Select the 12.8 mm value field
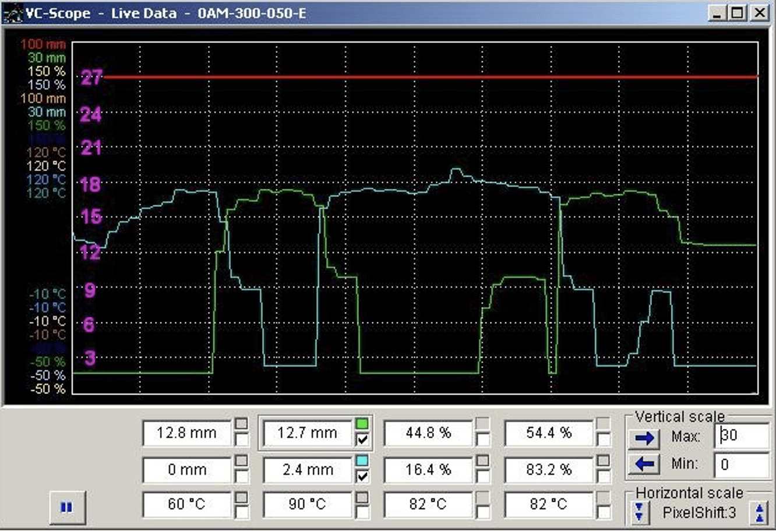776x532 pixels. pos(187,433)
